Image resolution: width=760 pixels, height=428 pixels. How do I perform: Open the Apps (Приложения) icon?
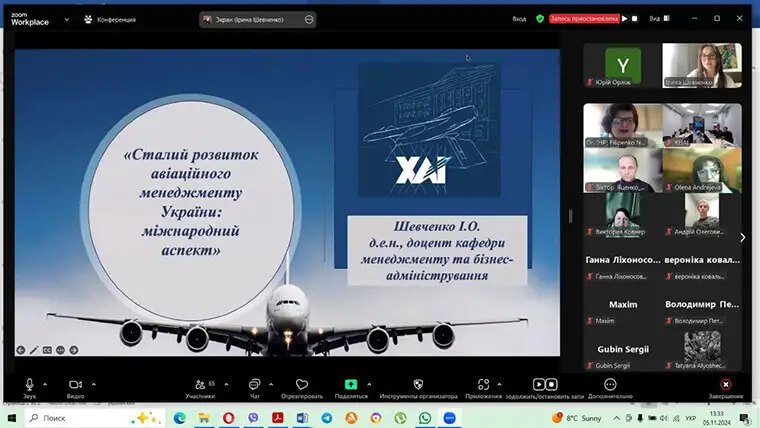tap(483, 384)
